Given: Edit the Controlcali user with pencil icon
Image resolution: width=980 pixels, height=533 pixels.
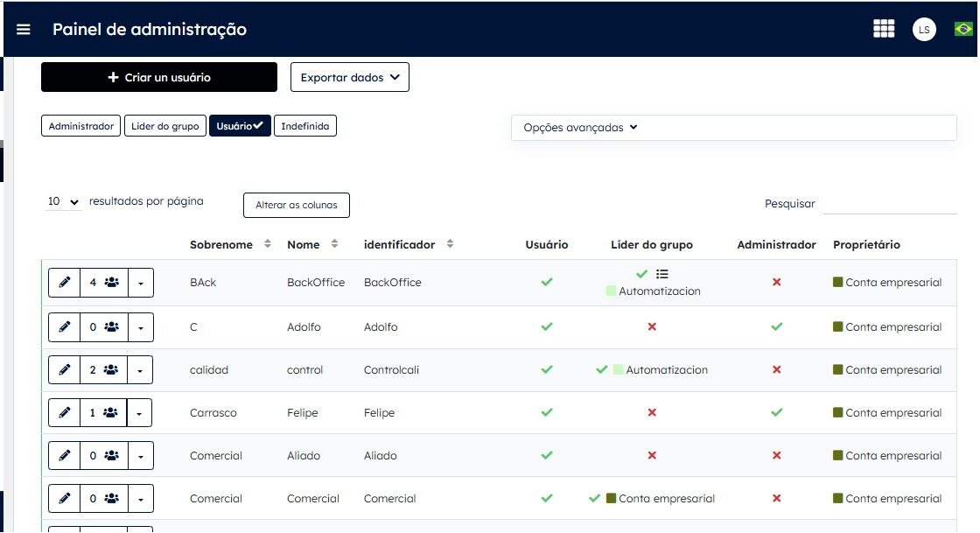Looking at the screenshot, I should [65, 370].
